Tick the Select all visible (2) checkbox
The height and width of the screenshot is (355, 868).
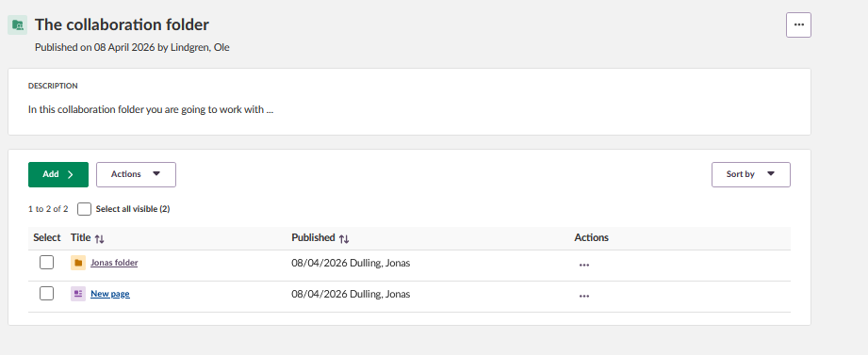(84, 209)
